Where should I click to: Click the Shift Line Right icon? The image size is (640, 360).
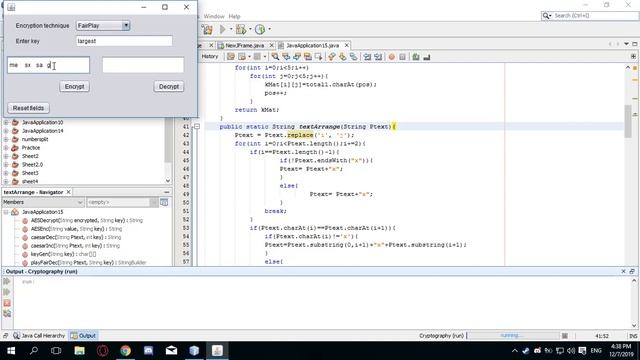[x=378, y=57]
